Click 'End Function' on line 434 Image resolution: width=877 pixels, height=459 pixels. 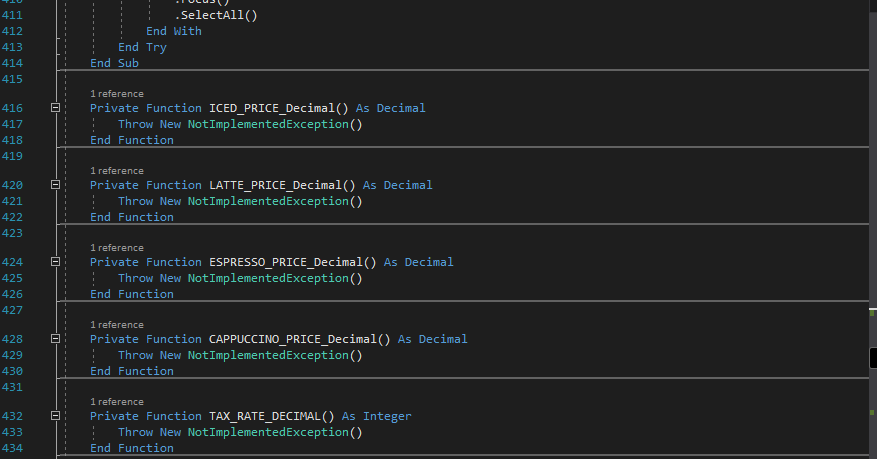131,448
